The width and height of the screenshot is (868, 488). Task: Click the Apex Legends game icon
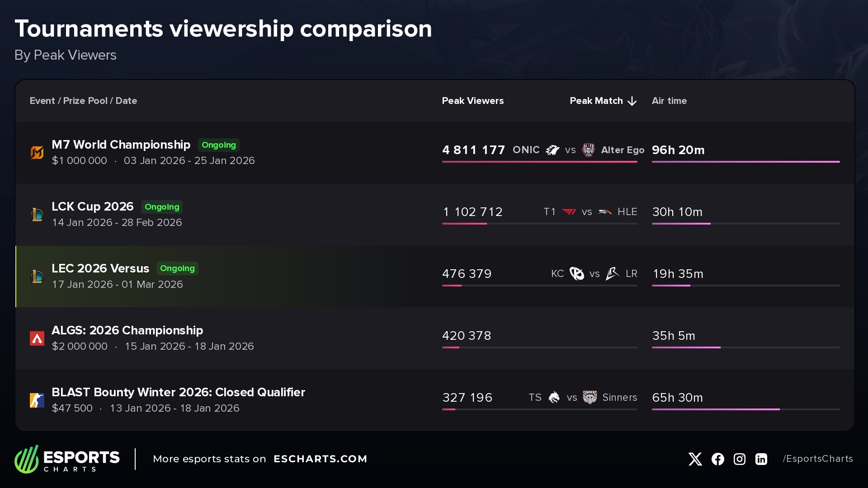37,338
